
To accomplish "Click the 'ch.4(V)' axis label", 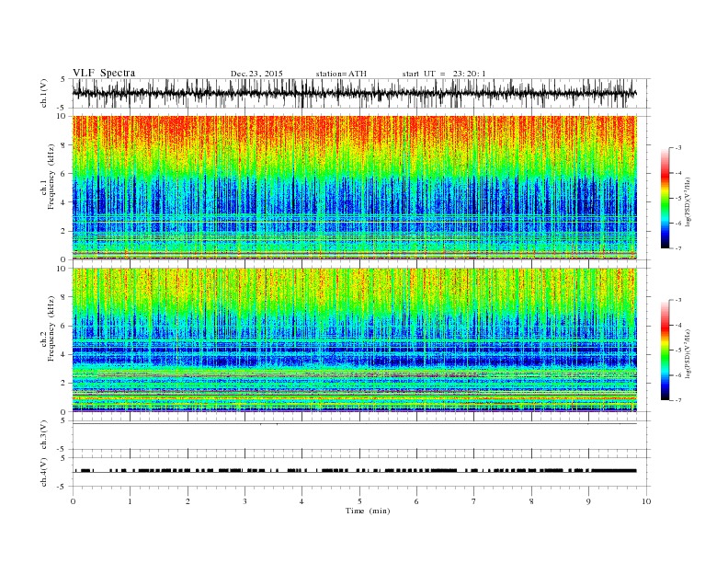I will pyautogui.click(x=44, y=472).
